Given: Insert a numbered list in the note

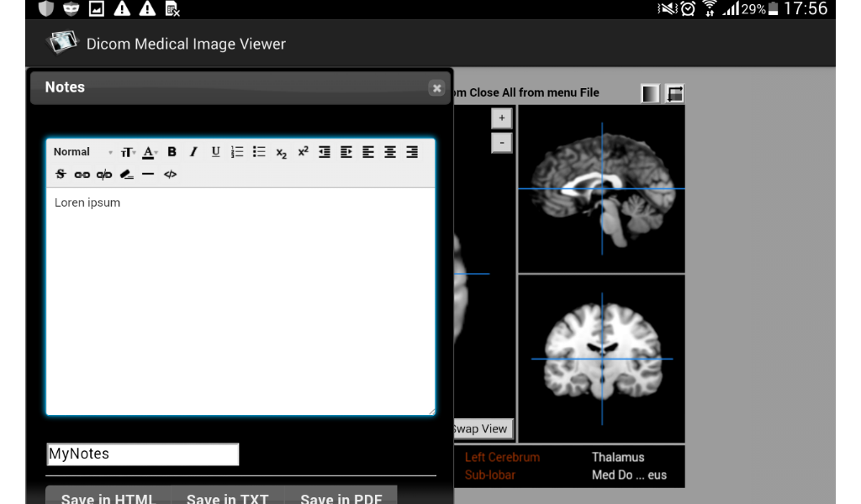Looking at the screenshot, I should pyautogui.click(x=236, y=152).
